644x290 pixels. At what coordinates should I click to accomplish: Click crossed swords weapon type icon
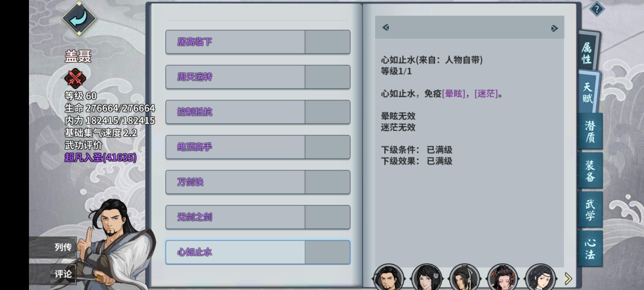pos(75,78)
